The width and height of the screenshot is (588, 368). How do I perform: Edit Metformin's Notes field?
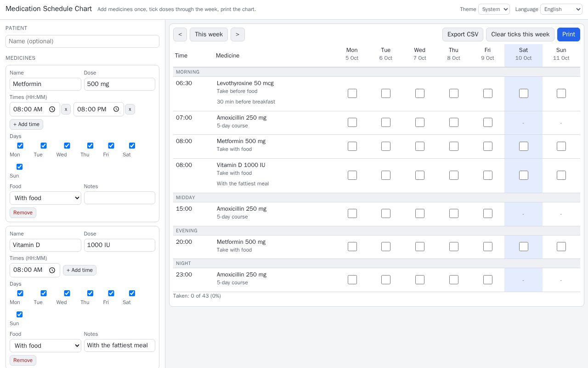pos(119,198)
